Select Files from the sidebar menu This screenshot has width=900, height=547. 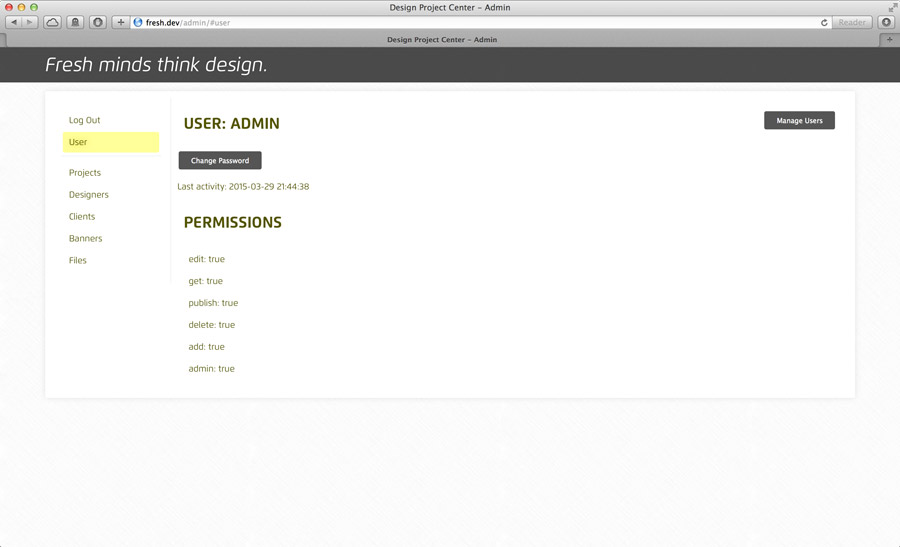tap(78, 261)
